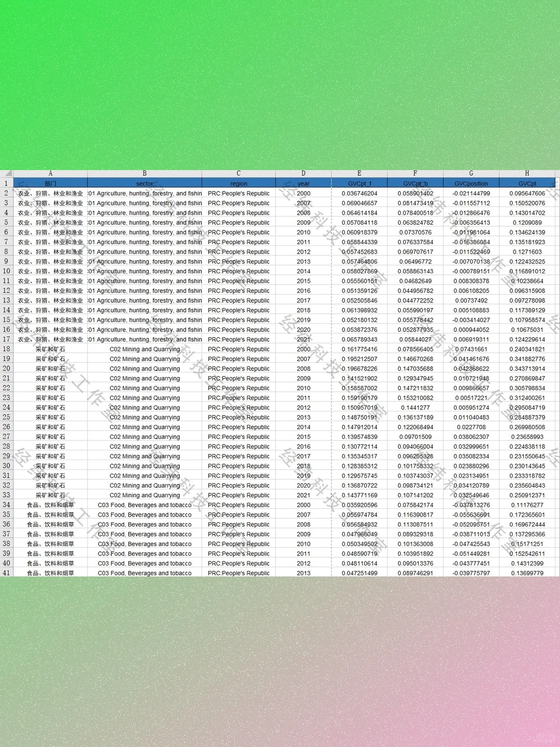Screen dimensions: 560x747
Task: Click cell value 0.101758332
Action: (x=415, y=466)
